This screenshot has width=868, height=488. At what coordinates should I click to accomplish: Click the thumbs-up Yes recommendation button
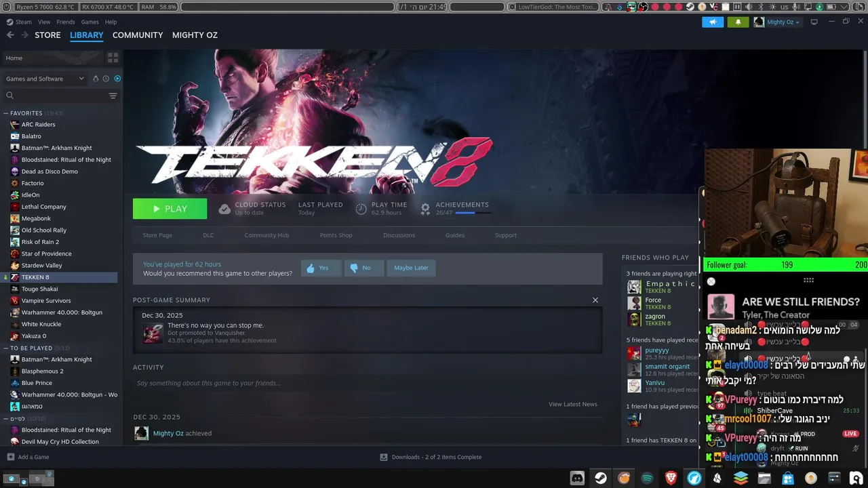pyautogui.click(x=321, y=268)
